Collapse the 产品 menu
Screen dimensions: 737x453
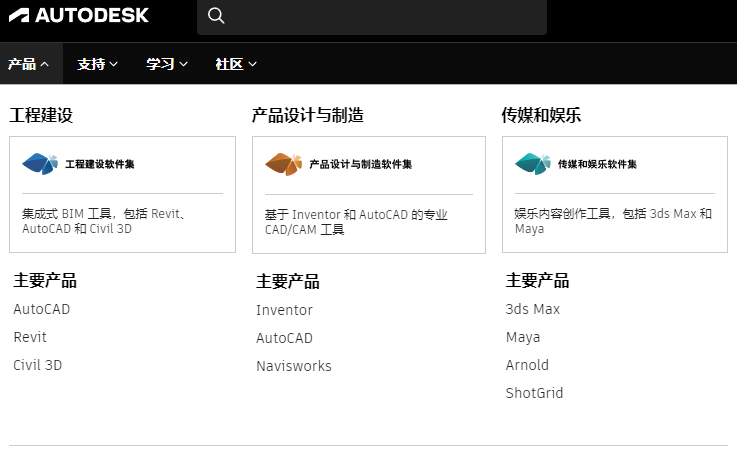(28, 64)
